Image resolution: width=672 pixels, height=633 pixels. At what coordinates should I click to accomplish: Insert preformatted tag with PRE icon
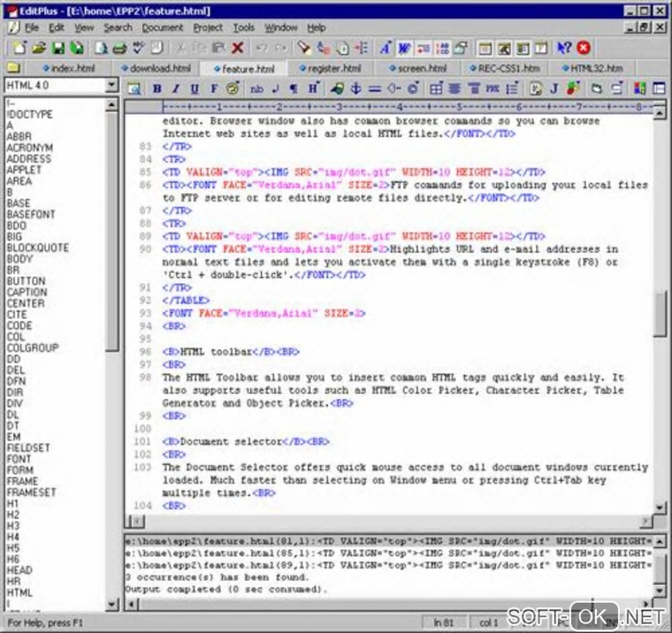pos(492,89)
